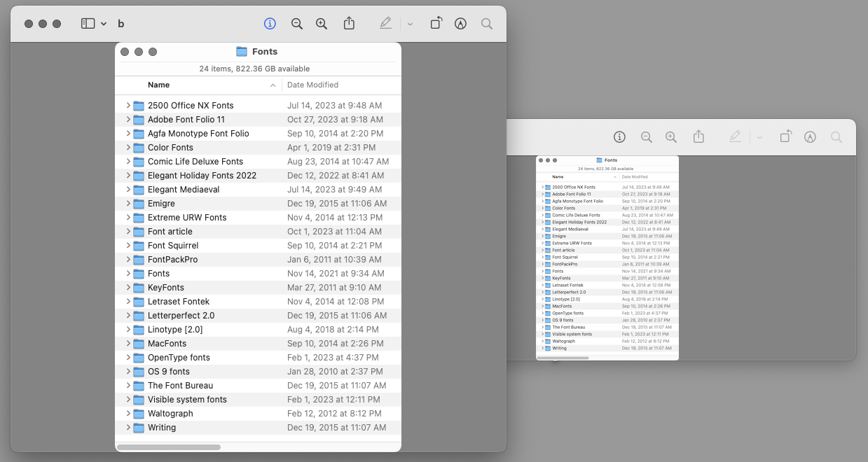Open Share in the back Preview window
This screenshot has width=868, height=462.
(698, 136)
